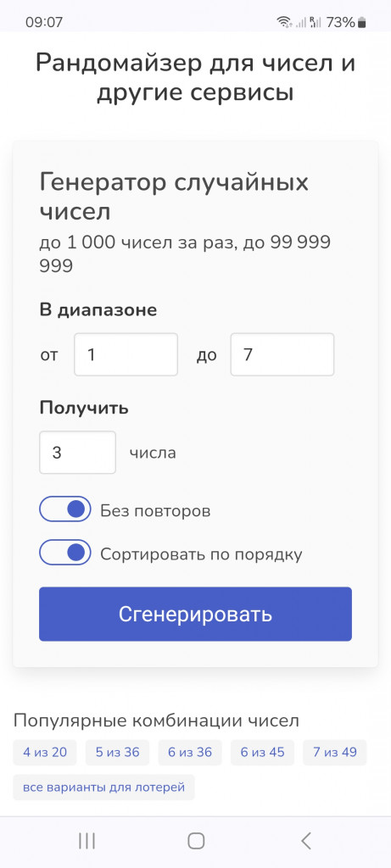Focus the 'до' range end field
The width and height of the screenshot is (391, 868).
(282, 355)
